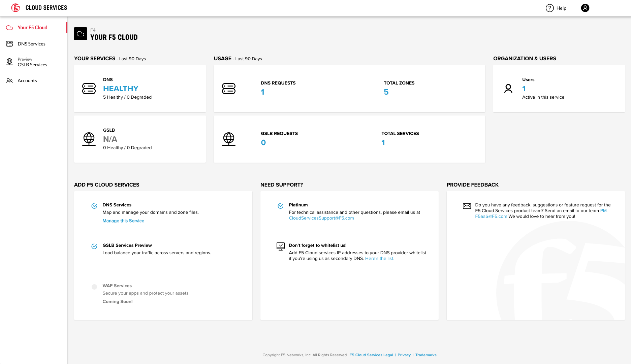Click the DNS server icon in Your Services
The height and width of the screenshot is (364, 631).
coord(89,89)
